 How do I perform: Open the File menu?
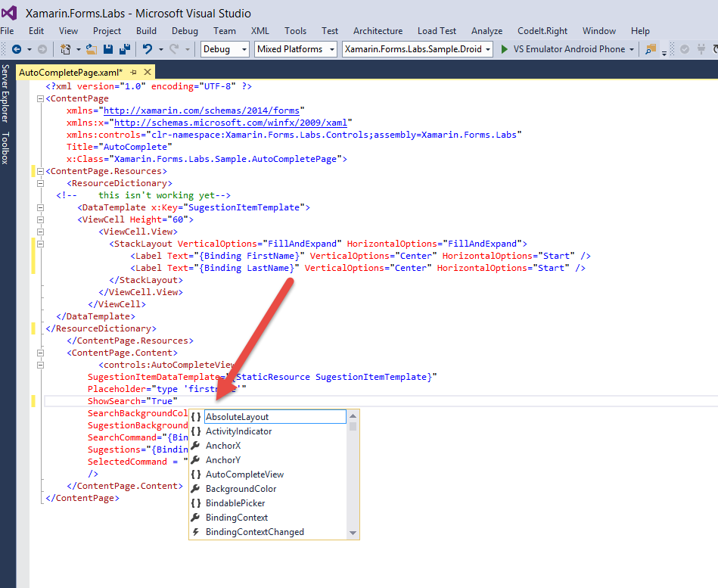click(7, 31)
